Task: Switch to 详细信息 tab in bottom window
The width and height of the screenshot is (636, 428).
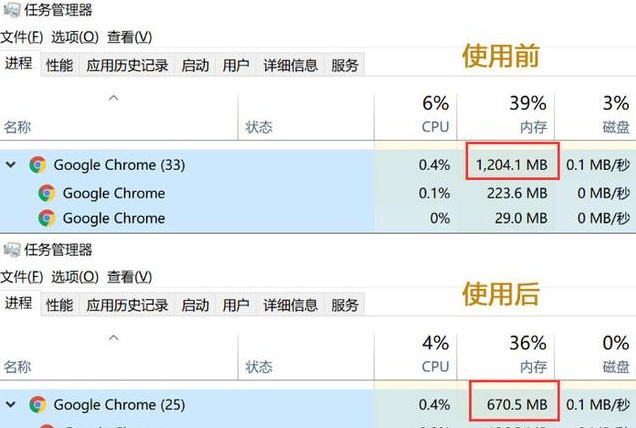Action: click(x=290, y=305)
